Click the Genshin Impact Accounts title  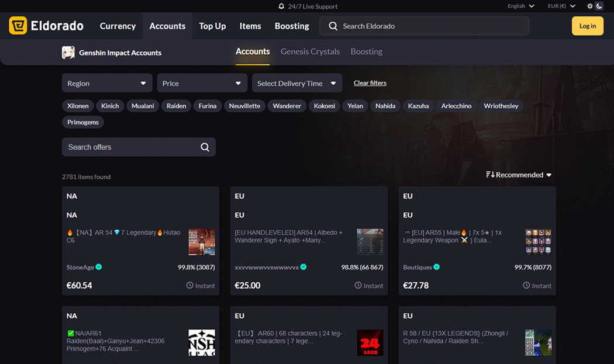point(120,53)
